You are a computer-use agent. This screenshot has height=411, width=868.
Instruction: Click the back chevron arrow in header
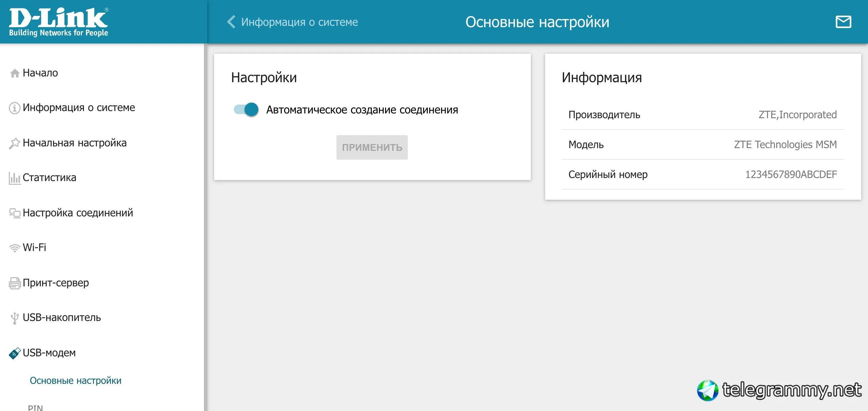tap(231, 22)
